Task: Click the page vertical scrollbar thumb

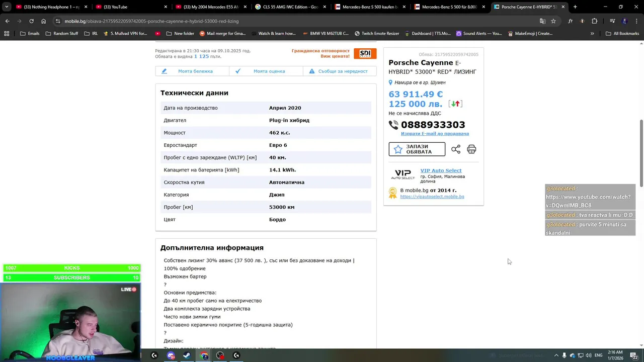Action: point(641,152)
